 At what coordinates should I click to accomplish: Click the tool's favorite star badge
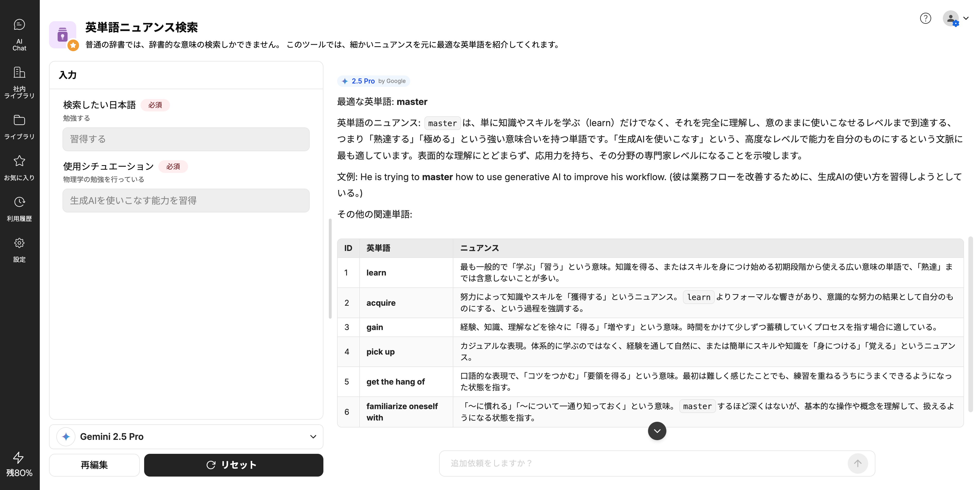point(73,46)
